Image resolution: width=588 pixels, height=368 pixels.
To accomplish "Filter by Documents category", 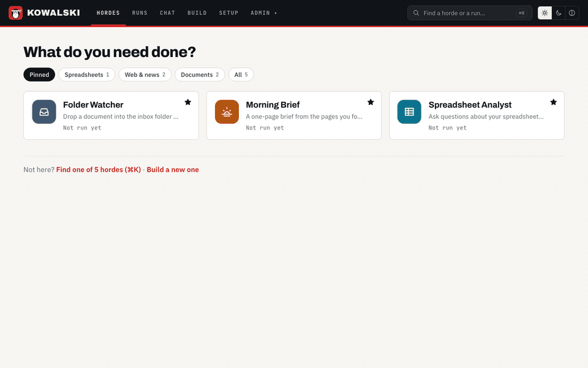I will [x=200, y=74].
